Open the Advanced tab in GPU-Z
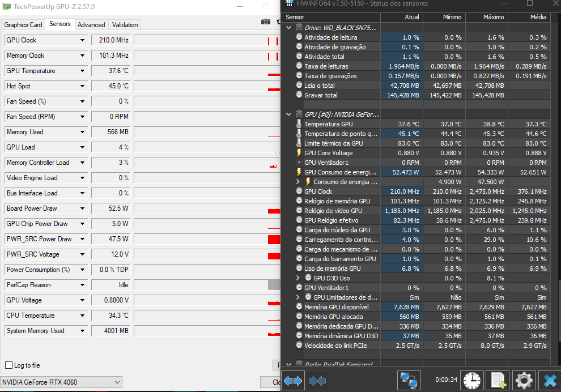 [91, 25]
